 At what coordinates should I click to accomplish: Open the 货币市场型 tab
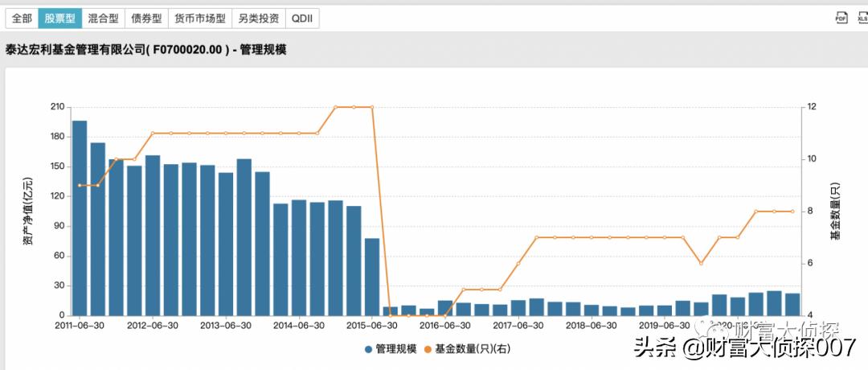(x=200, y=18)
